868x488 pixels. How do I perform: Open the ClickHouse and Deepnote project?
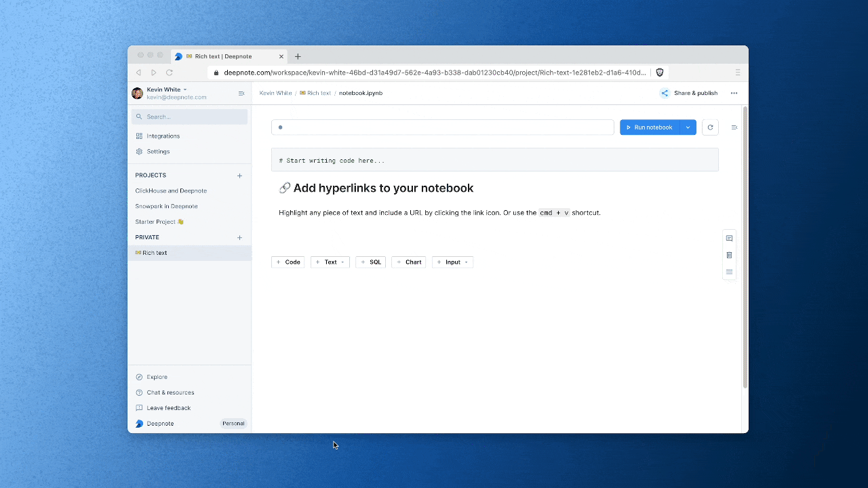[x=171, y=191]
